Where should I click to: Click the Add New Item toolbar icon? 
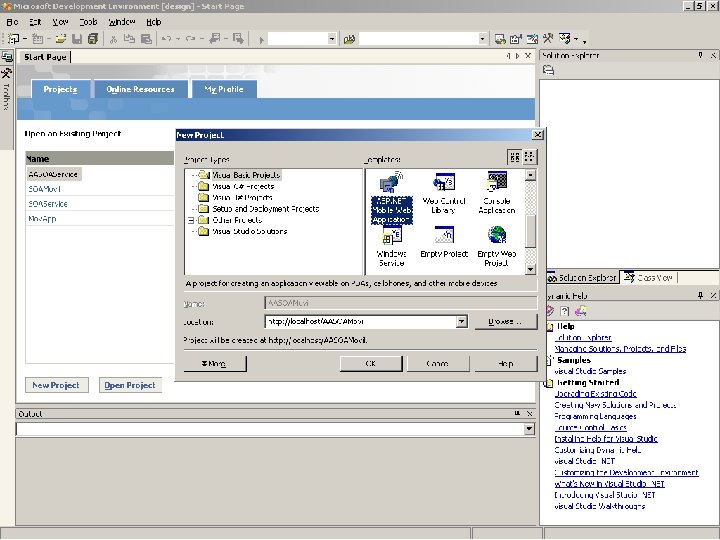[x=38, y=39]
